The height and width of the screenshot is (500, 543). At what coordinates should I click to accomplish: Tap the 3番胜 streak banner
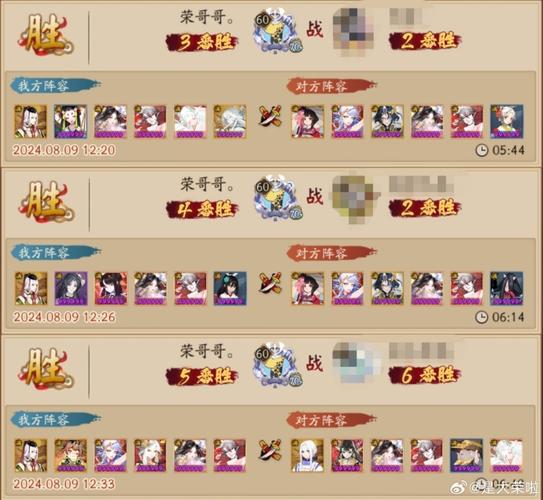click(202, 43)
